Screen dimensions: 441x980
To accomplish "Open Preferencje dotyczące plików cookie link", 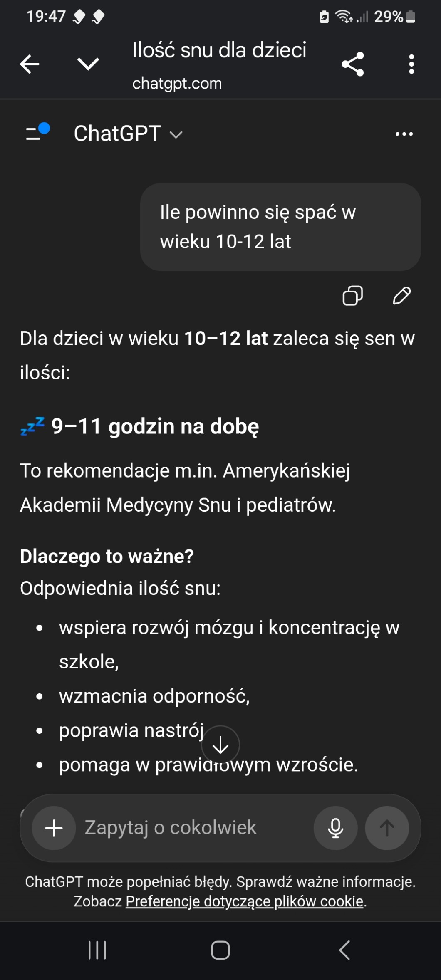I will tap(245, 901).
